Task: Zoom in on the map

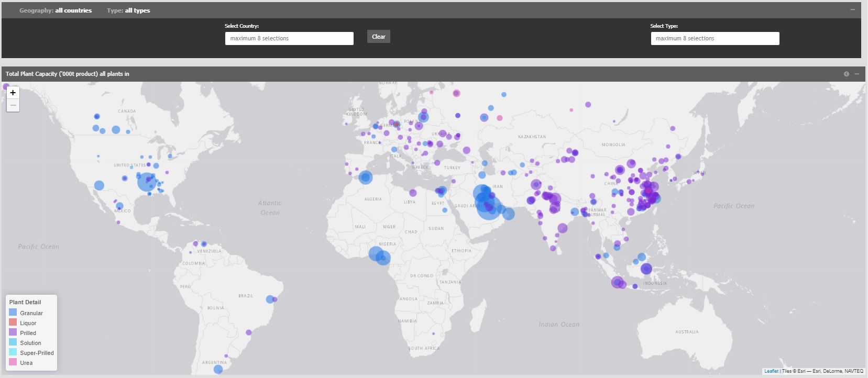Action: coord(13,93)
